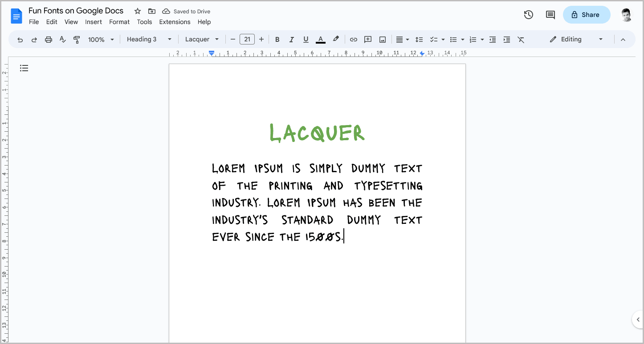The width and height of the screenshot is (644, 344).
Task: Toggle italic formatting
Action: 291,39
